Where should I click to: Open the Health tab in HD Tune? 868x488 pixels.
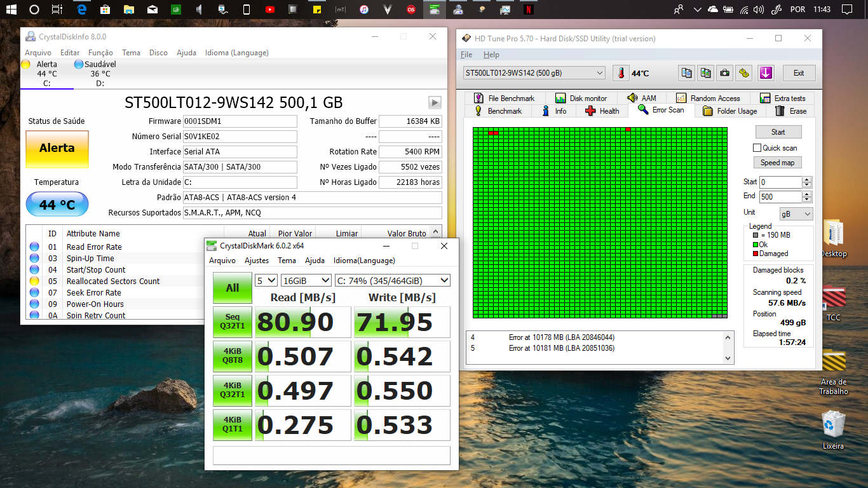coord(602,111)
